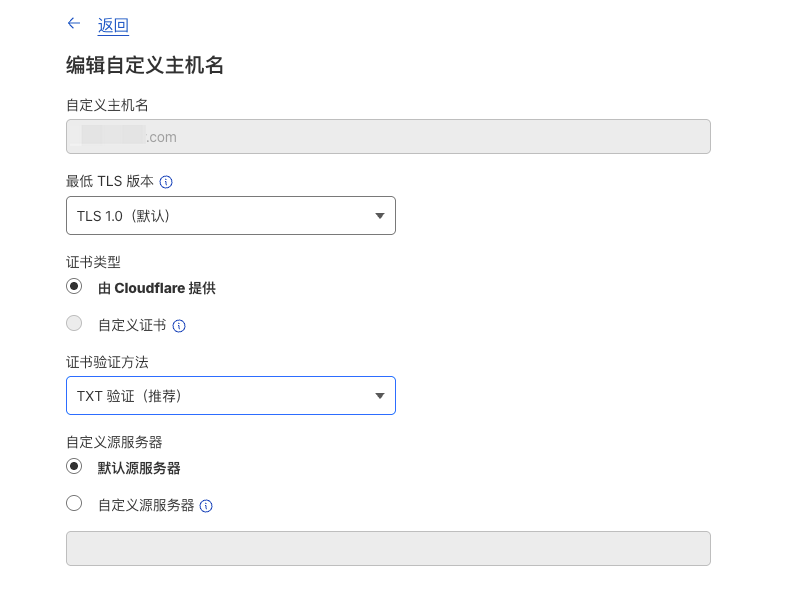Click the 证书验证方法 label
Viewport: 790px width, 596px height.
coord(107,362)
